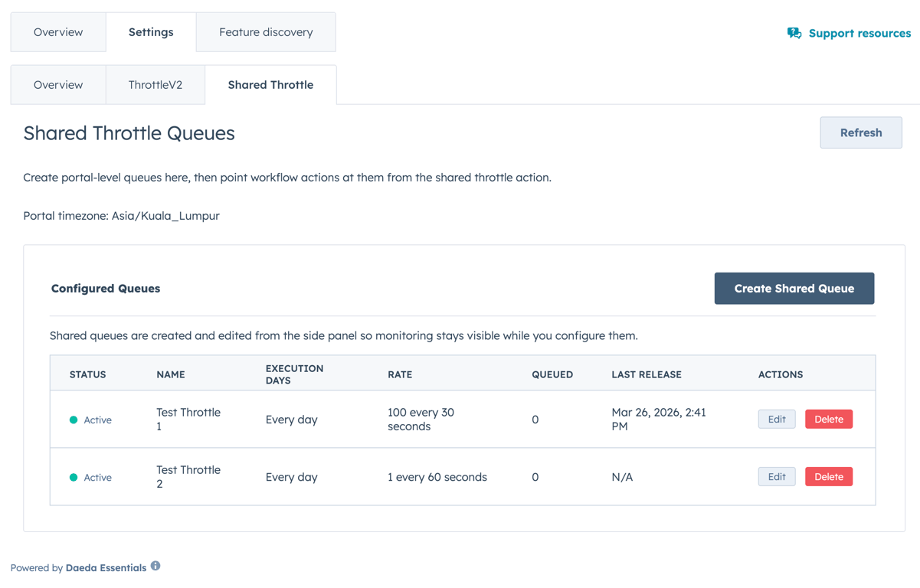Viewport: 920px width, 588px height.
Task: Switch to the Feature discovery tab
Action: pyautogui.click(x=266, y=31)
